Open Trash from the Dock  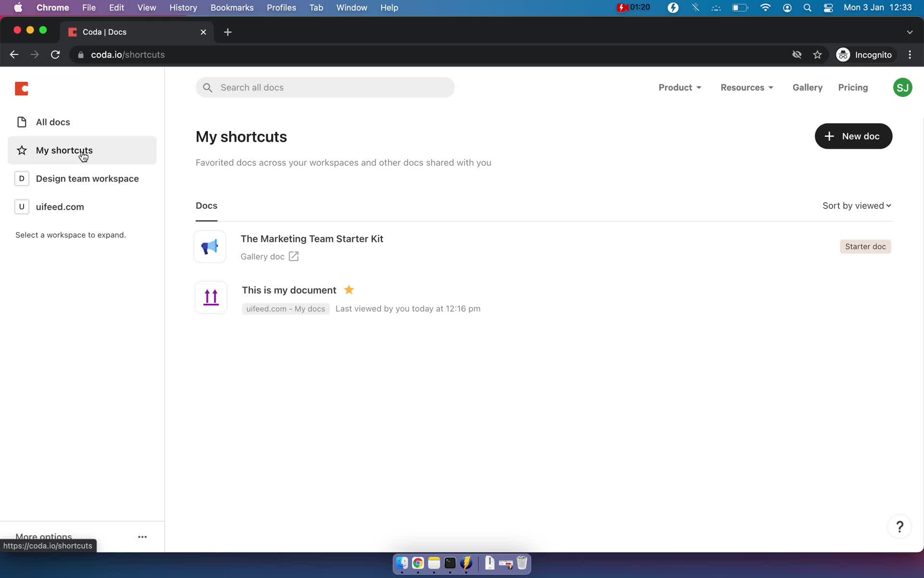coord(522,563)
